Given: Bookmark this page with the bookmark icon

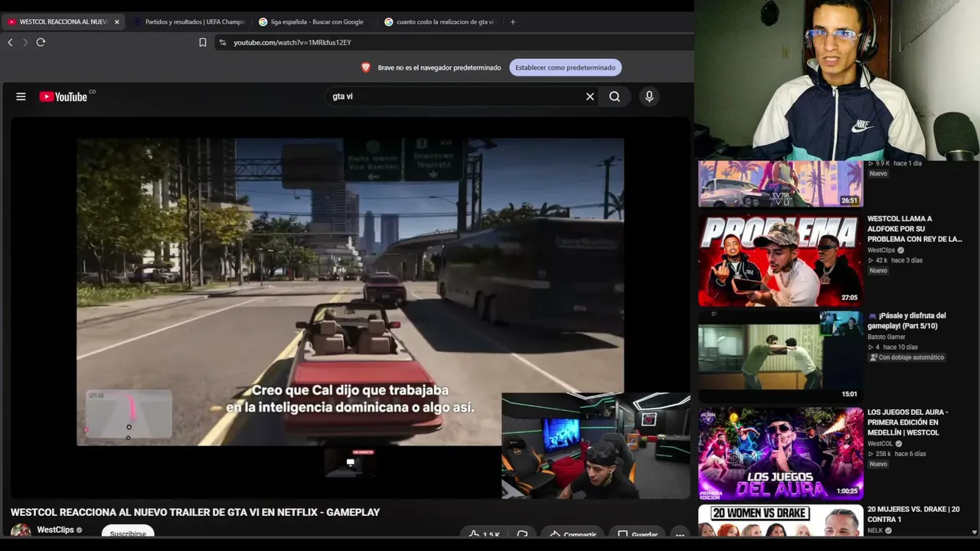Looking at the screenshot, I should [203, 42].
